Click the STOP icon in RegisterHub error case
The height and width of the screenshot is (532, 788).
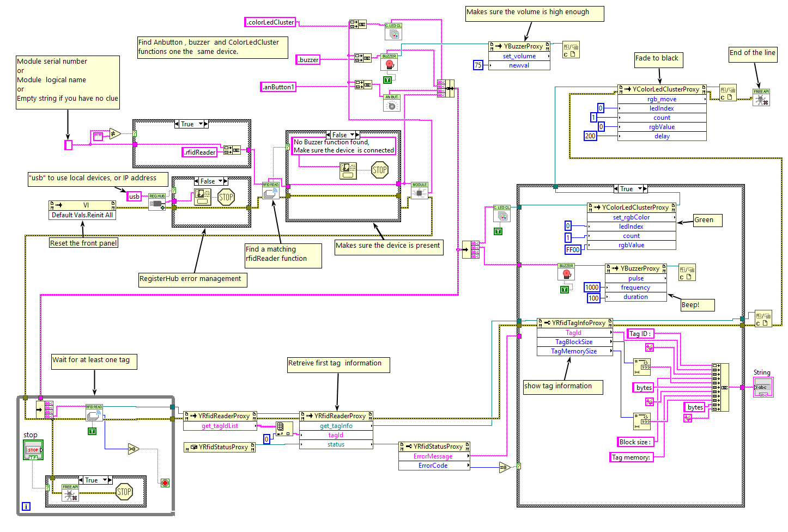[x=226, y=197]
